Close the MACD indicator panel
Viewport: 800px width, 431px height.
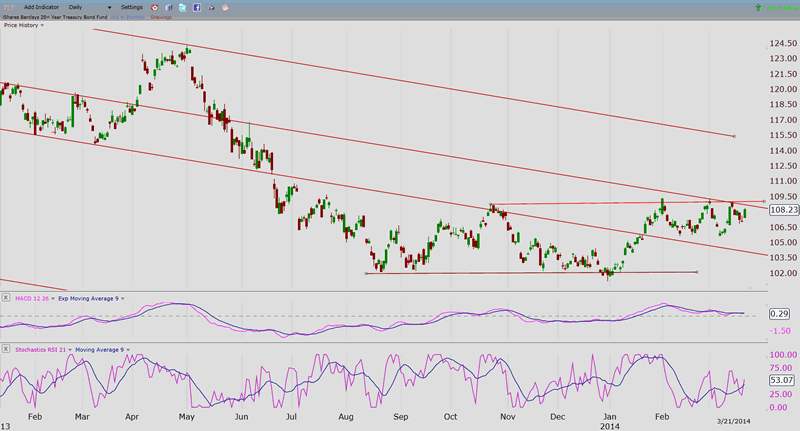tap(6, 297)
